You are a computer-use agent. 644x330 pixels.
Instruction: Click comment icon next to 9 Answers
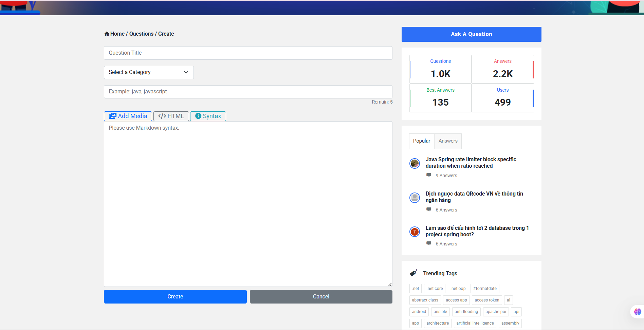[429, 175]
